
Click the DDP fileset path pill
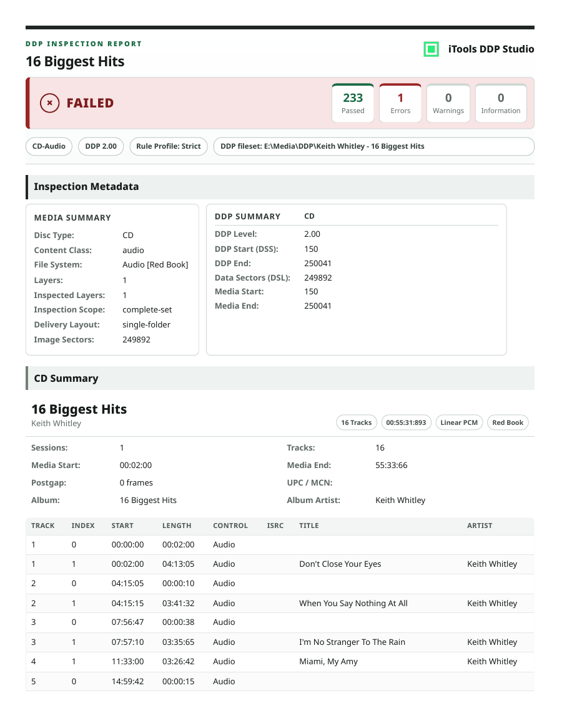pos(373,146)
